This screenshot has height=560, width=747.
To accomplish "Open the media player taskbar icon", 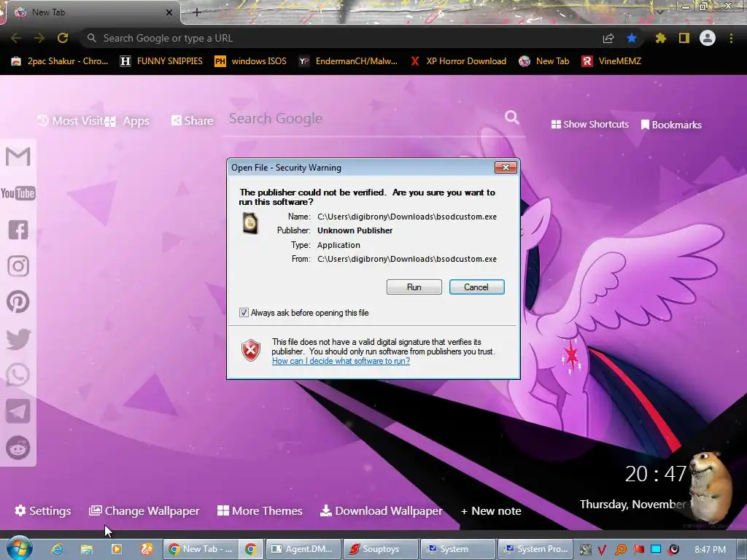I will [116, 549].
